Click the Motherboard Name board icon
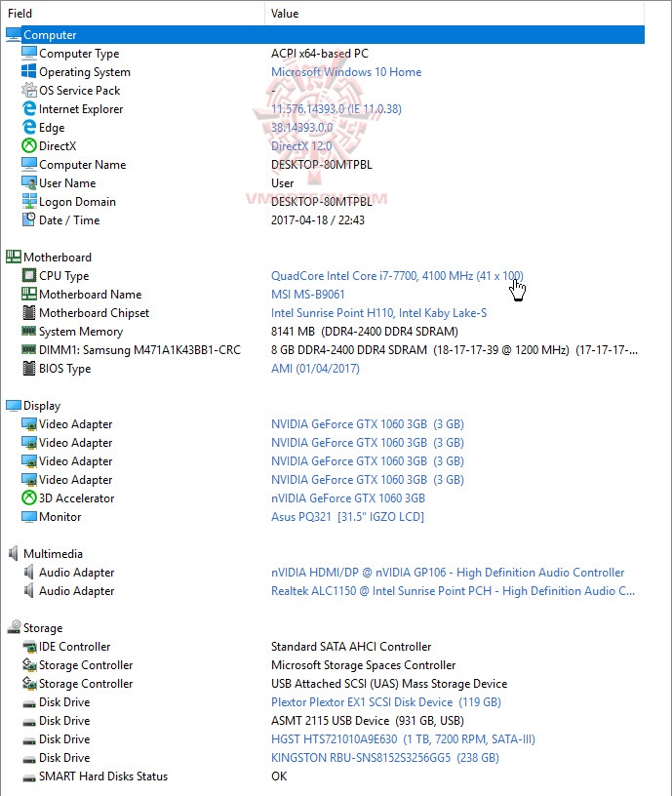The height and width of the screenshot is (796, 672). (29, 294)
